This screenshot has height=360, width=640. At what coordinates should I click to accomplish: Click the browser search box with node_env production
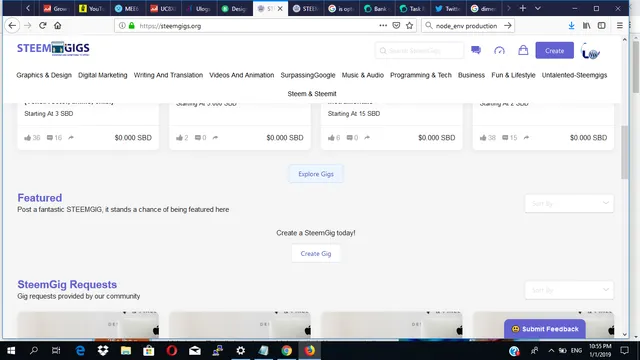[x=467, y=25]
